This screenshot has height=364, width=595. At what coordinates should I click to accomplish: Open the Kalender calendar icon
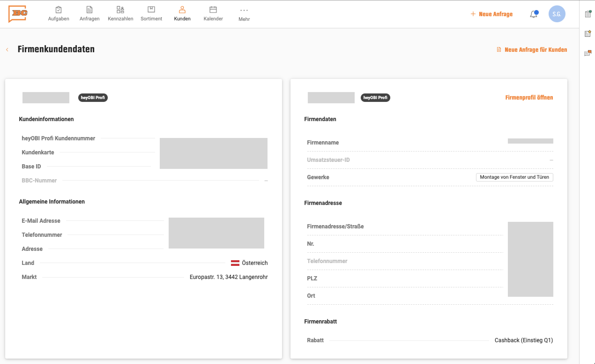(213, 10)
